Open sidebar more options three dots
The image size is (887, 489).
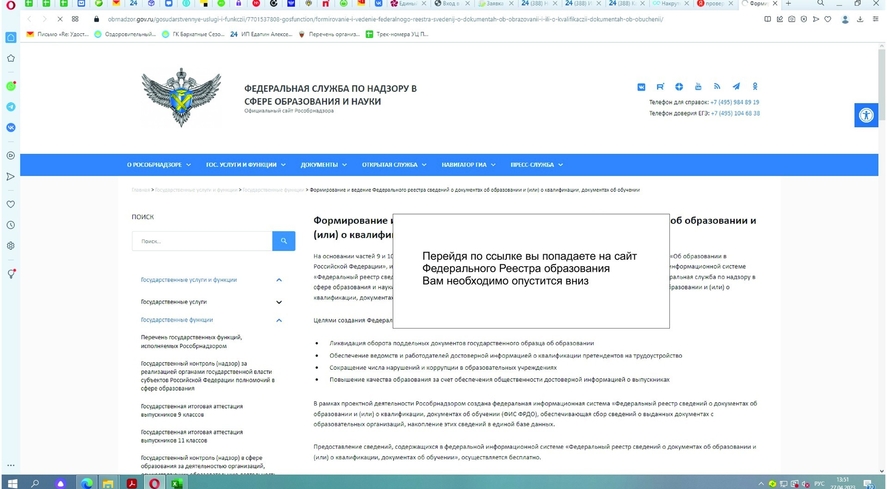11,465
